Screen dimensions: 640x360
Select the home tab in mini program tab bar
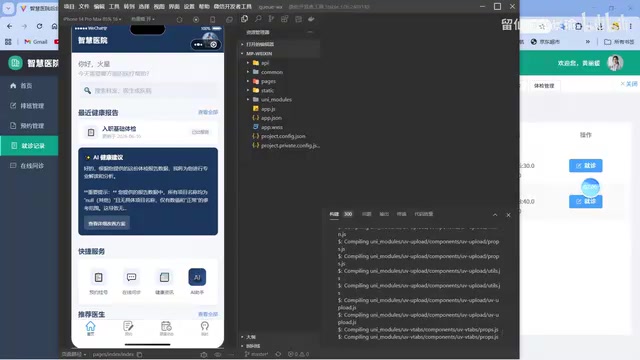pos(91,328)
